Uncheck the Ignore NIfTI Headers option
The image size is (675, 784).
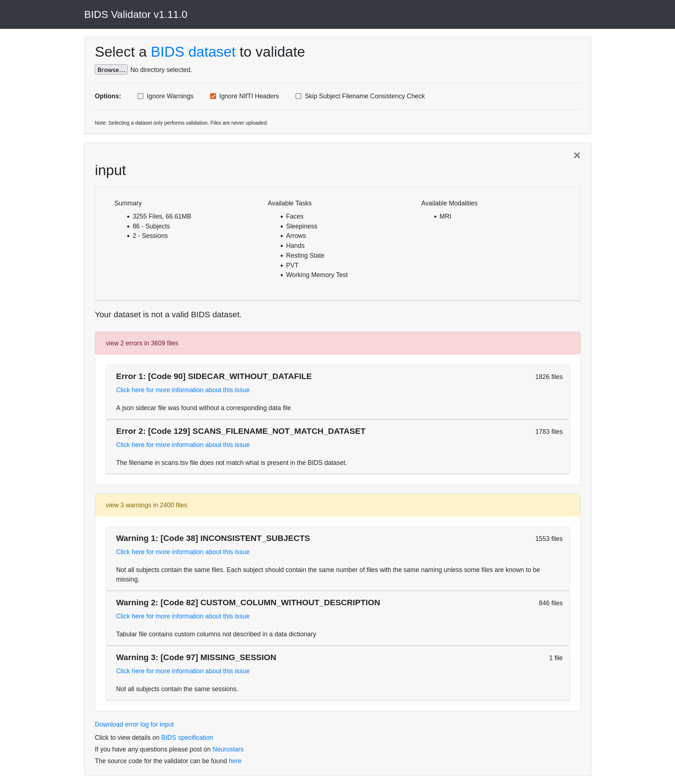213,96
